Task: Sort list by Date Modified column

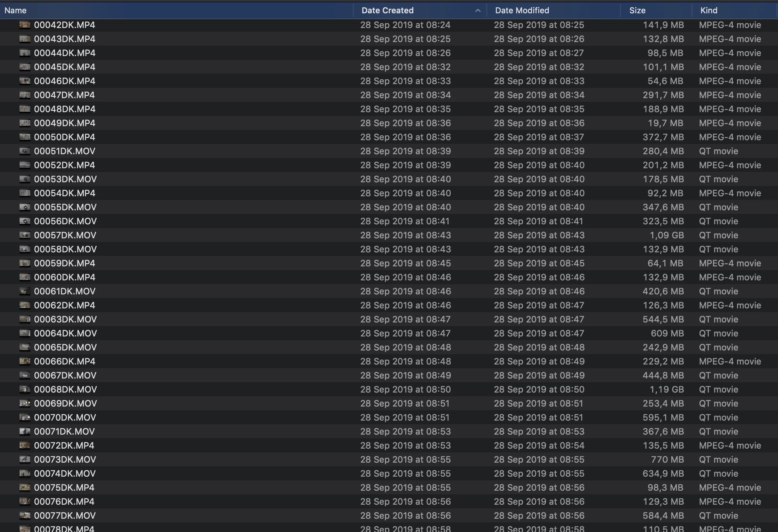Action: 522,10
